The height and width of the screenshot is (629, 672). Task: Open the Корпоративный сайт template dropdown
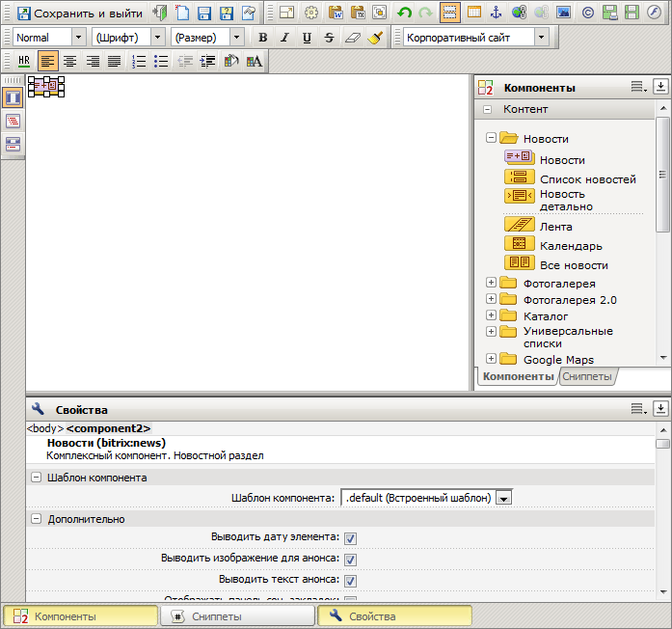pos(542,38)
